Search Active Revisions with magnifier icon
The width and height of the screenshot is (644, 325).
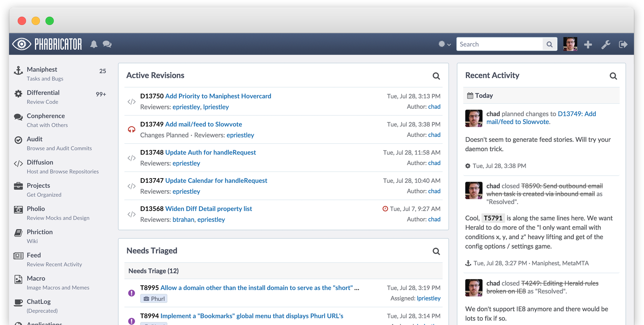point(436,76)
